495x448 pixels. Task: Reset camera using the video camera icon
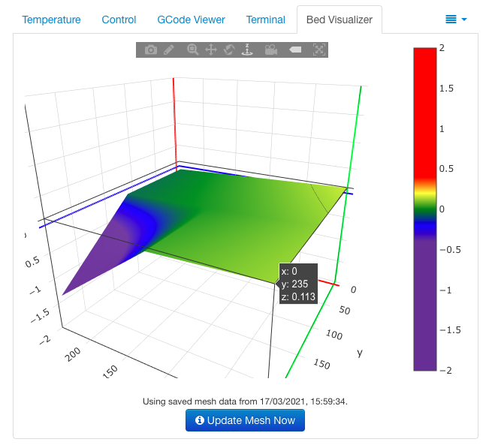click(270, 50)
